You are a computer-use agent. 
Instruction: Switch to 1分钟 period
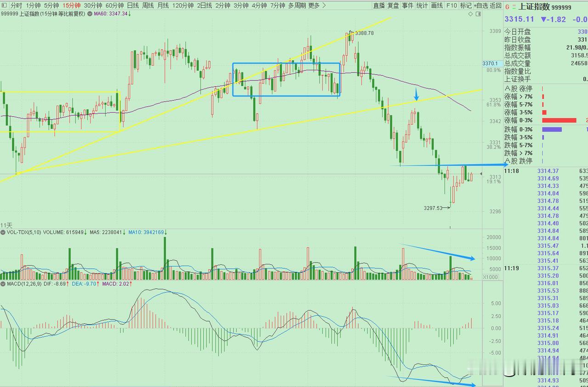pyautogui.click(x=33, y=6)
